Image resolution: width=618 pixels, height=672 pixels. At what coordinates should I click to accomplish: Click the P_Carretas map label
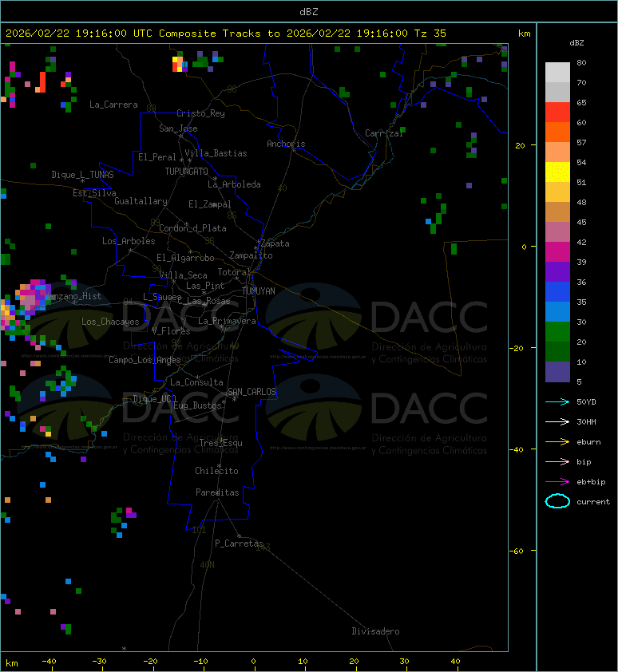(x=239, y=544)
